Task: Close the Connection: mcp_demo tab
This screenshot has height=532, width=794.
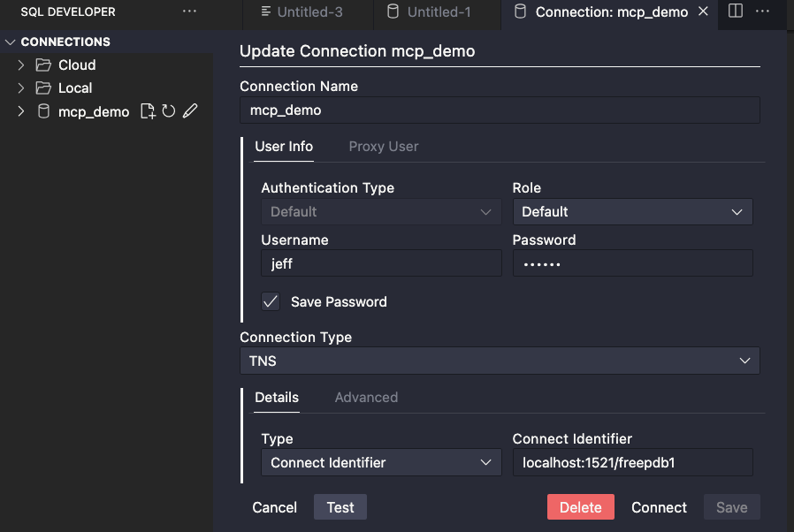Action: pyautogui.click(x=703, y=11)
